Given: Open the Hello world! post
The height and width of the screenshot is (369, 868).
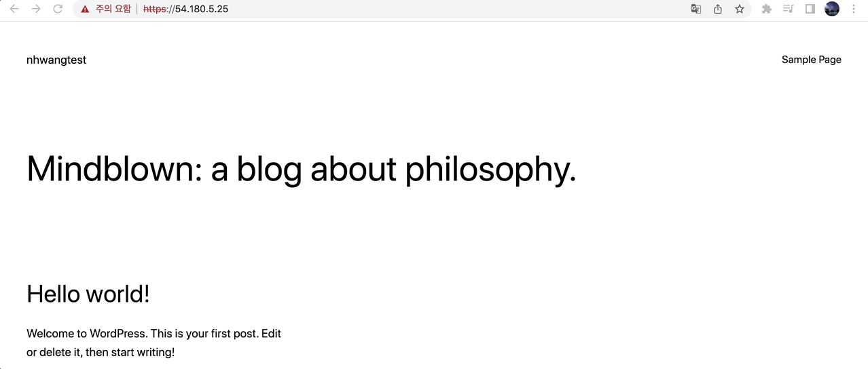Looking at the screenshot, I should point(88,294).
